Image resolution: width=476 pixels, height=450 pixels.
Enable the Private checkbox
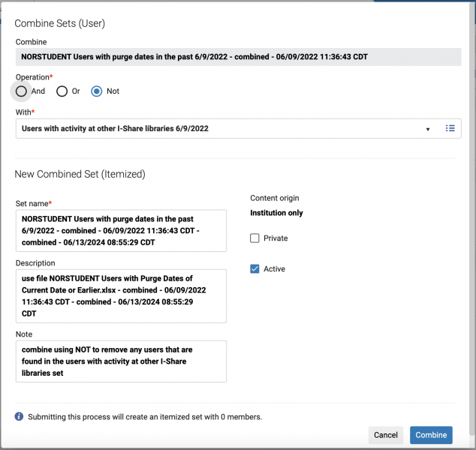pyautogui.click(x=255, y=238)
